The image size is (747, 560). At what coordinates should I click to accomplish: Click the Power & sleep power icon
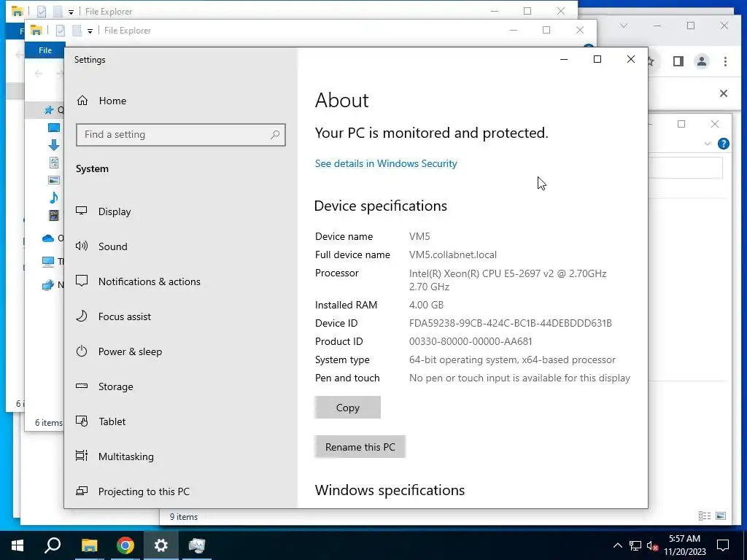click(82, 351)
